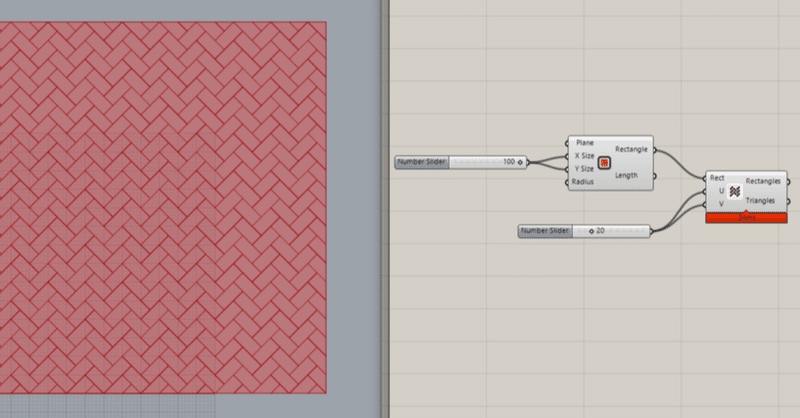The height and width of the screenshot is (418, 800).
Task: Click the Length output parameter
Action: pos(626,176)
